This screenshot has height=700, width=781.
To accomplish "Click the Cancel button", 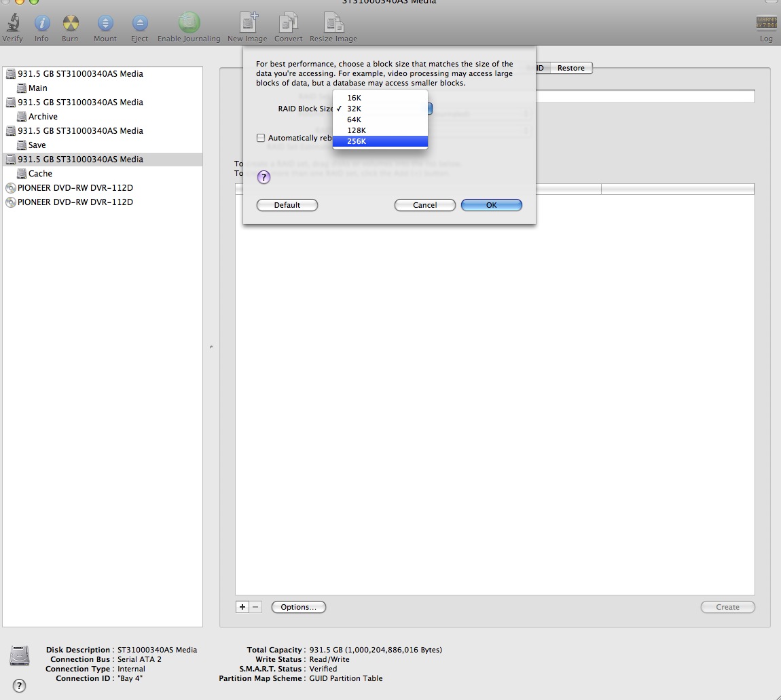I will [x=424, y=205].
